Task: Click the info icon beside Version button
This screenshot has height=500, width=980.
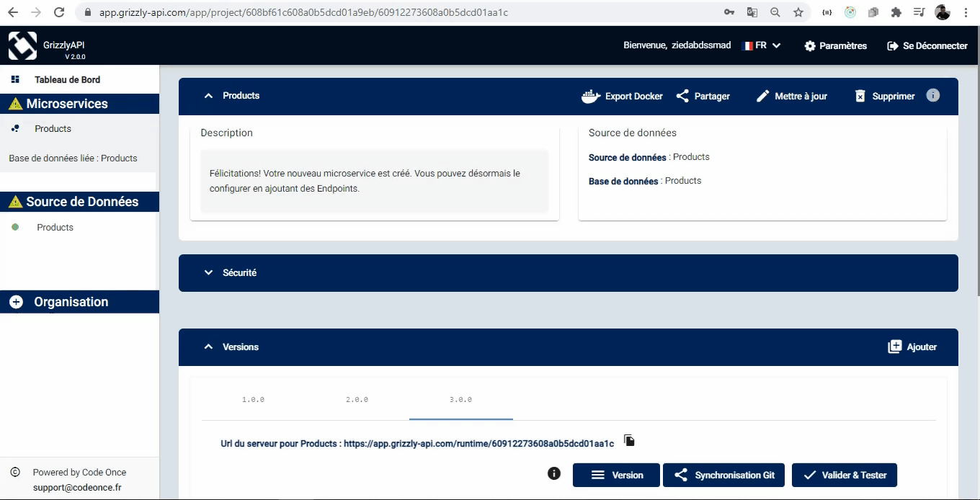Action: (554, 473)
